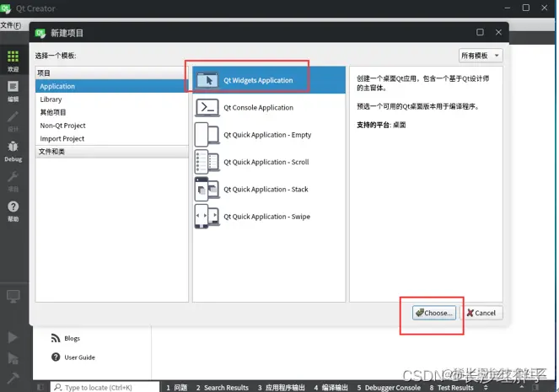The height and width of the screenshot is (392, 559).
Task: Toggle the left sidebar status bar icon
Action: [40, 387]
